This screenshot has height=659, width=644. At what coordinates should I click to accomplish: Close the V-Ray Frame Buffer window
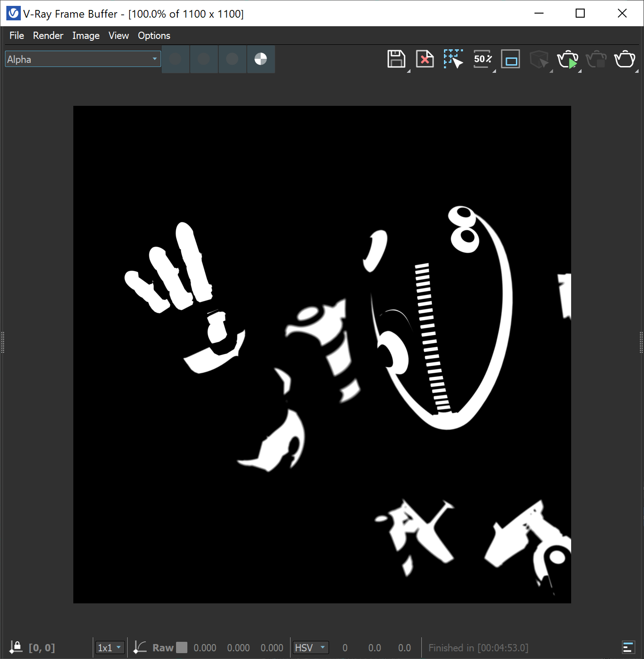(x=622, y=14)
